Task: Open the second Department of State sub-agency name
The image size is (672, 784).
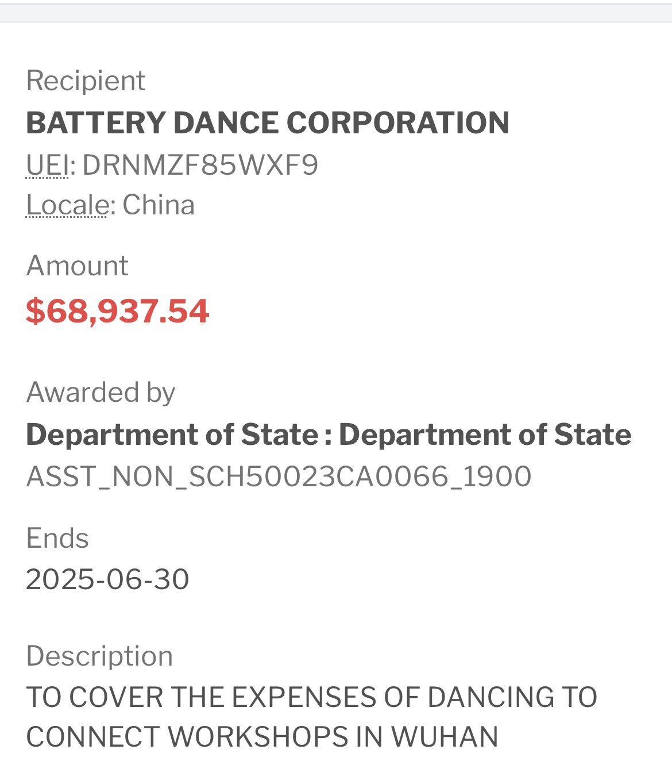Action: point(485,435)
